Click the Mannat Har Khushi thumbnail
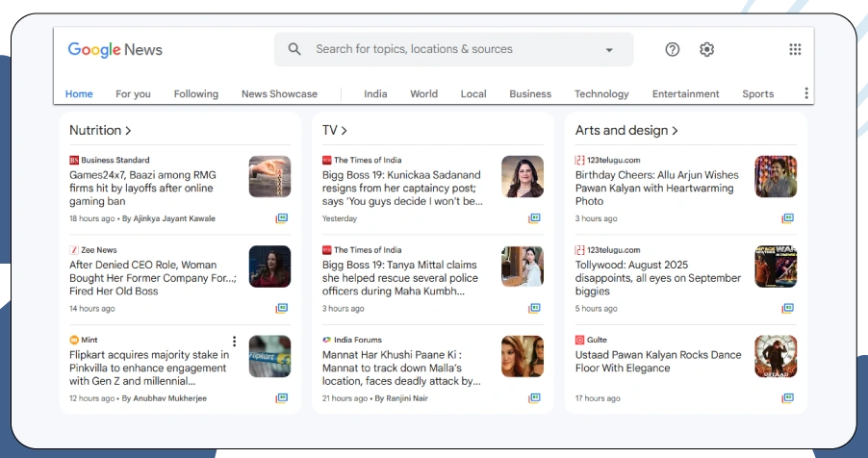The image size is (868, 458). pos(523,356)
